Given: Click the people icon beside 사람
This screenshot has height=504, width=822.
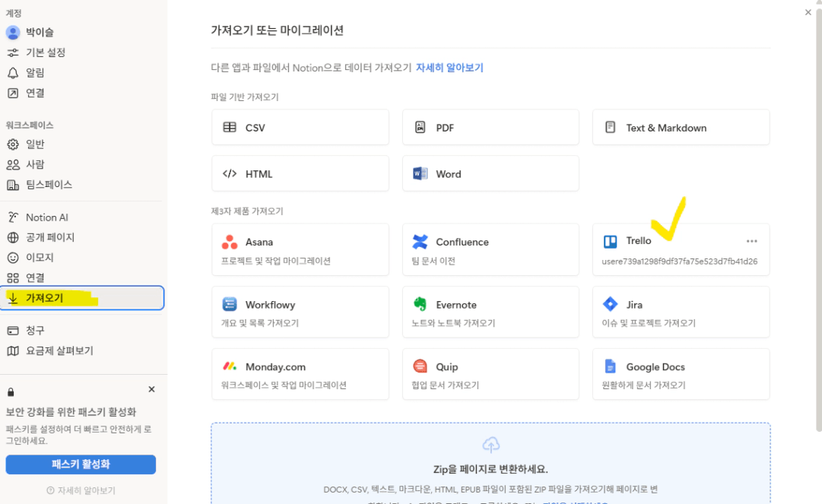Looking at the screenshot, I should click(13, 164).
